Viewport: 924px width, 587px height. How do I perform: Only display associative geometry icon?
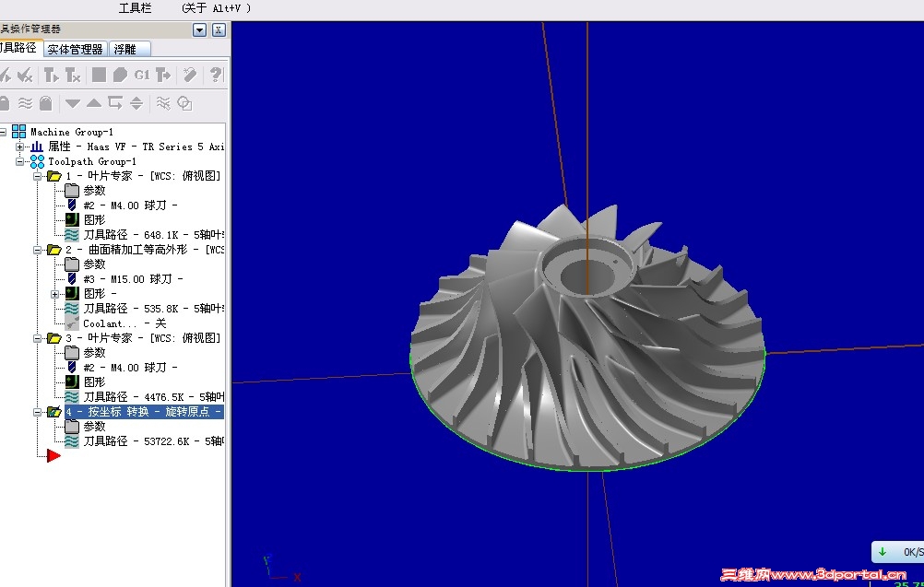coord(185,103)
